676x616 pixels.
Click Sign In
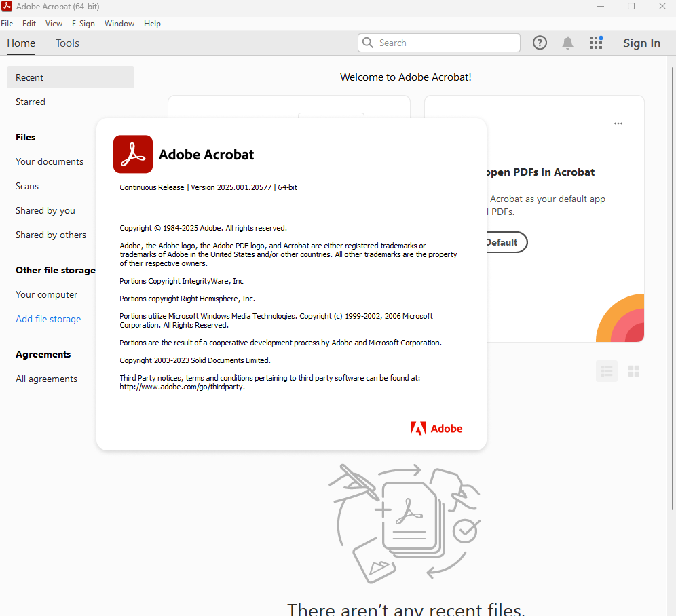click(x=641, y=43)
